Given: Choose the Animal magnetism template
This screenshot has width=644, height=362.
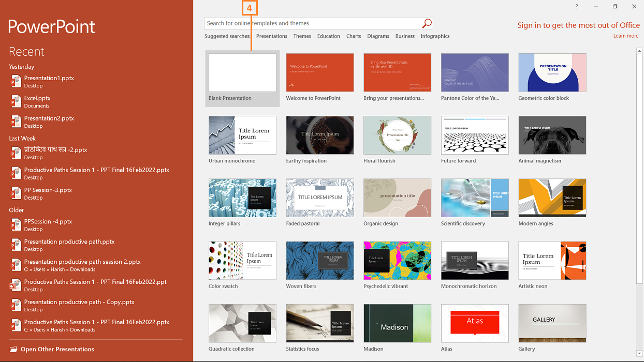Looking at the screenshot, I should point(552,135).
